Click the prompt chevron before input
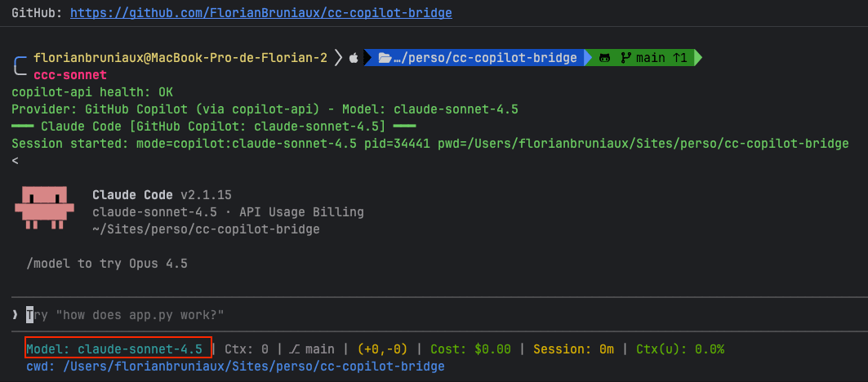Screen dimensions: 868x382 pos(15,315)
